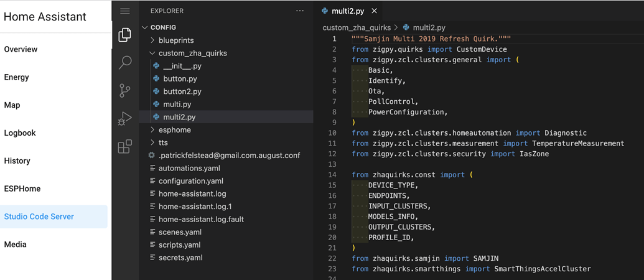Click file icon beside configuration.yaml
Screen dimensions: 644x280
[x=153, y=181]
